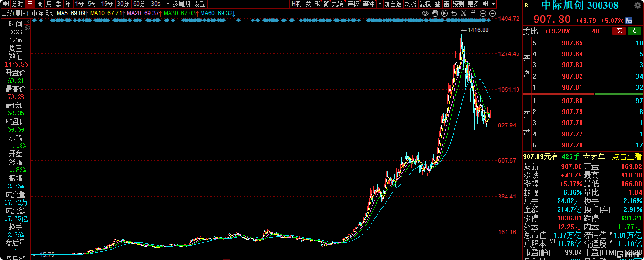Image resolution: width=644 pixels, height=260 pixels.
Task: Click the 预测 forecast button
Action: click(x=458, y=4)
